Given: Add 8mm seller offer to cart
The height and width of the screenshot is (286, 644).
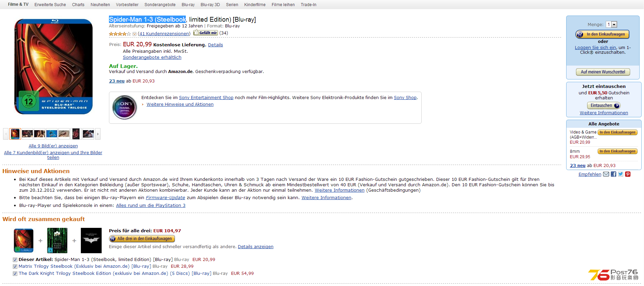Looking at the screenshot, I should coord(618,151).
